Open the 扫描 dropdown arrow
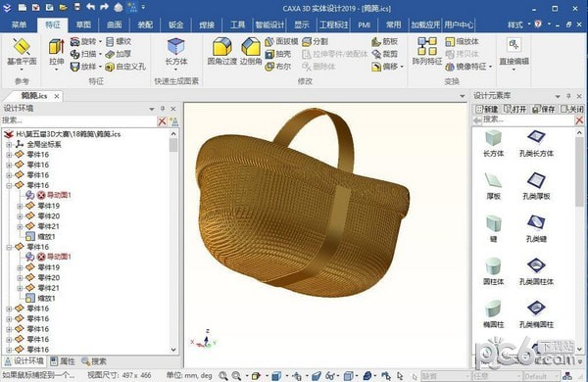 tap(101, 54)
